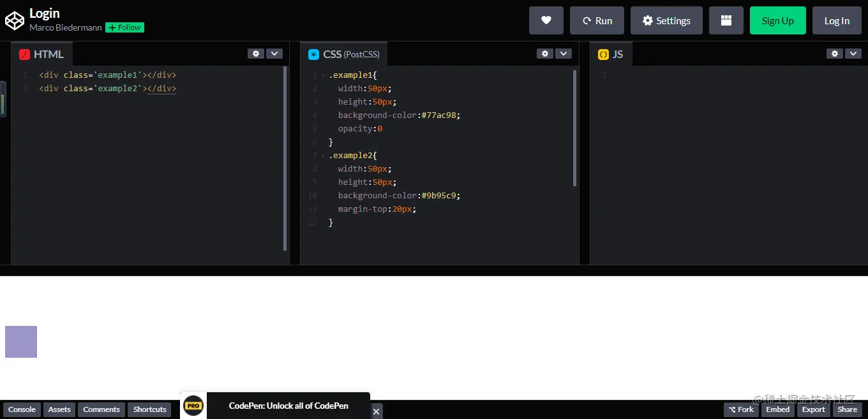Click the example2 div line in HTML
Image resolution: width=868 pixels, height=419 pixels.
tap(107, 89)
